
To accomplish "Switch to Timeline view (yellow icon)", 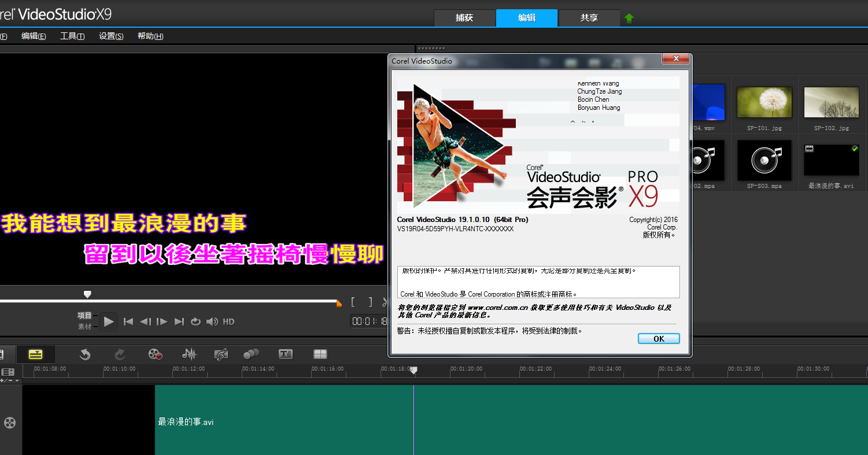I will click(35, 354).
